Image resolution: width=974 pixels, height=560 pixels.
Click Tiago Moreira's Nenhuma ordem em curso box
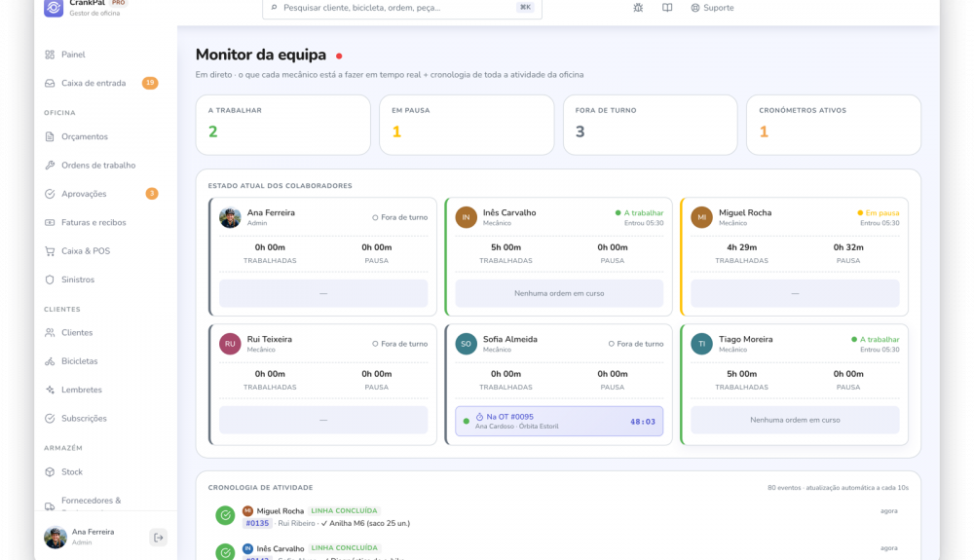[795, 420]
